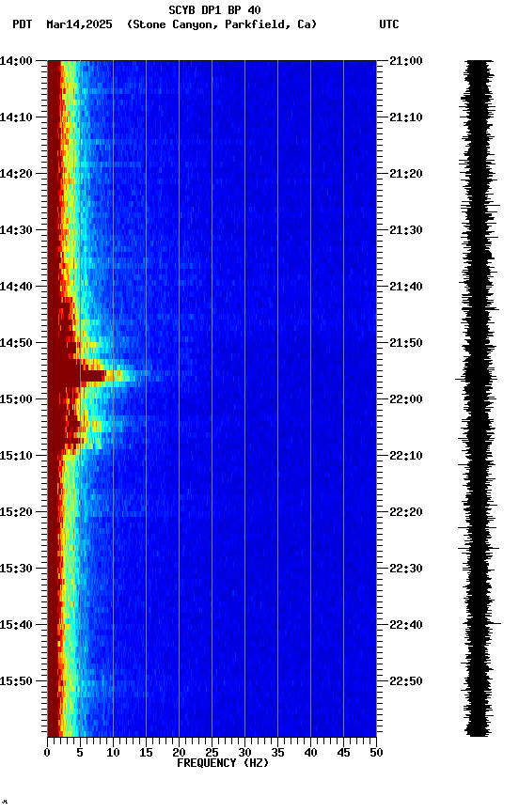Click the '15:20' PDT time label
The height and width of the screenshot is (812, 519).
coord(16,512)
